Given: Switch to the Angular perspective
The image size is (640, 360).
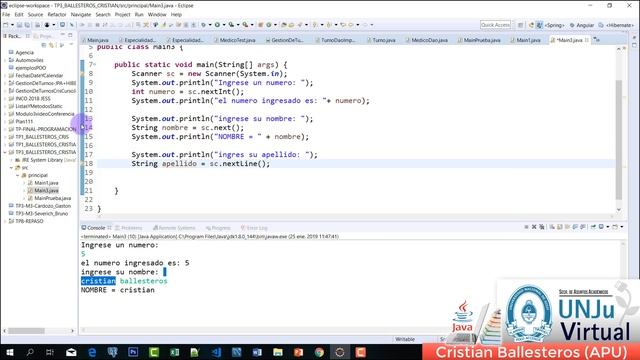Looking at the screenshot, I should [x=582, y=25].
